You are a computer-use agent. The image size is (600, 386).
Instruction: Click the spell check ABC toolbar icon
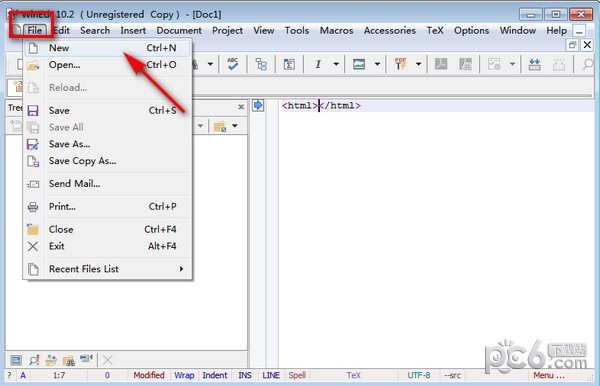pos(232,64)
